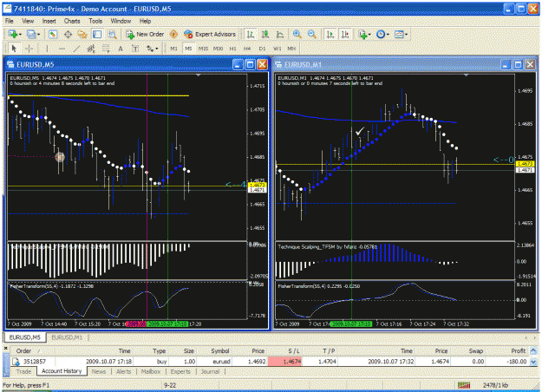Show the Navigator panel icon
The image size is (542, 392).
click(x=82, y=34)
